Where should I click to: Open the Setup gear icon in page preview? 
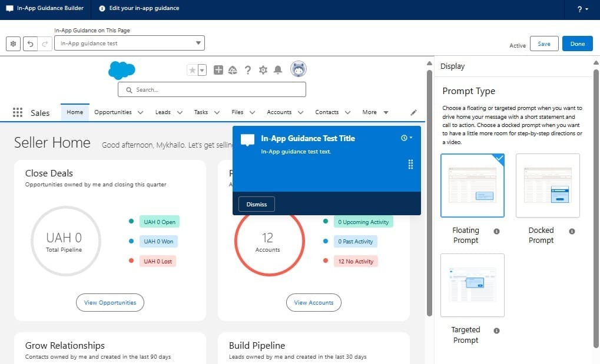tap(263, 70)
